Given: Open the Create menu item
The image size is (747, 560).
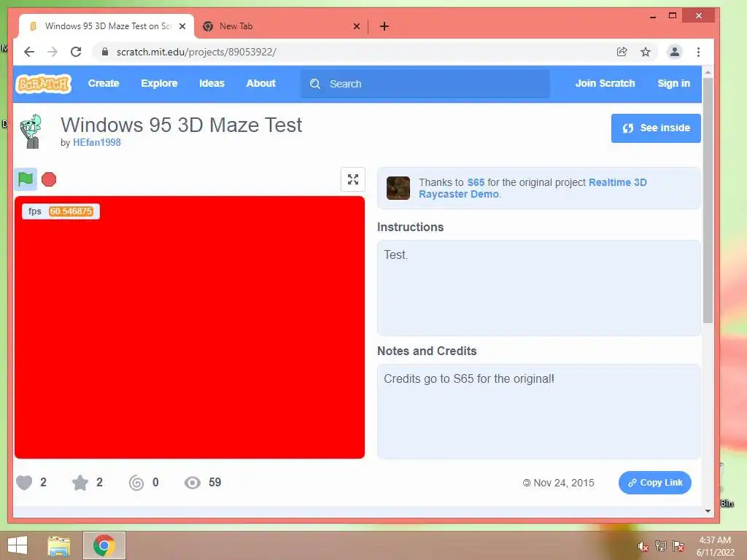Looking at the screenshot, I should coord(104,83).
